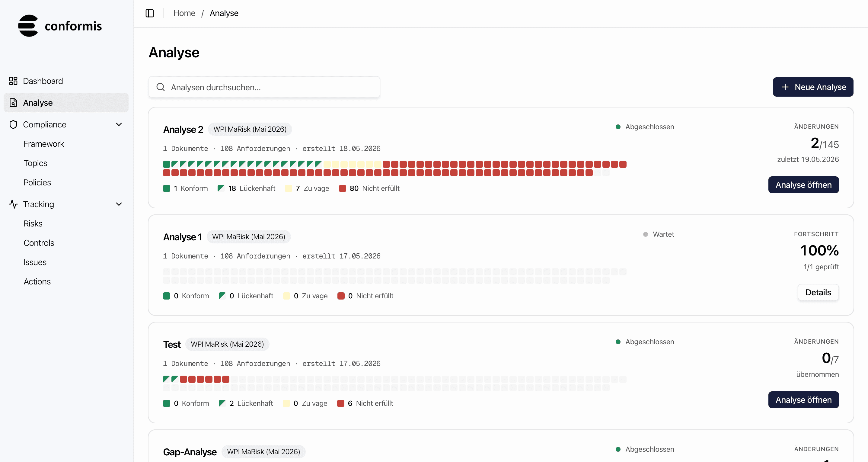The height and width of the screenshot is (462, 868).
Task: Click the plus icon in Neue Analyse
Action: coord(785,87)
